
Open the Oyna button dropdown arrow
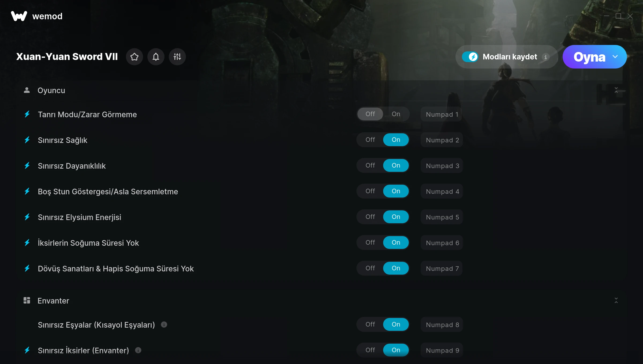click(615, 57)
